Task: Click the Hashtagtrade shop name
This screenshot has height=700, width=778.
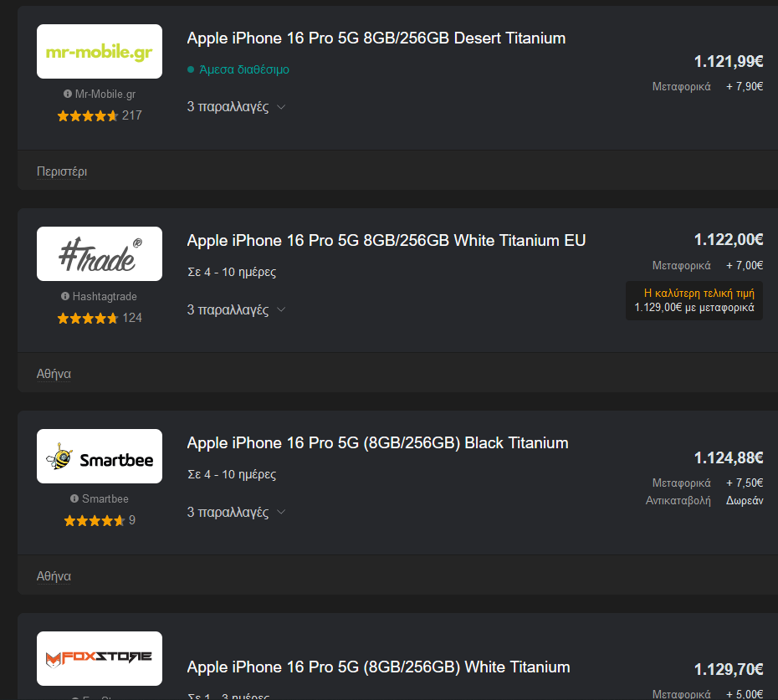Action: [105, 296]
